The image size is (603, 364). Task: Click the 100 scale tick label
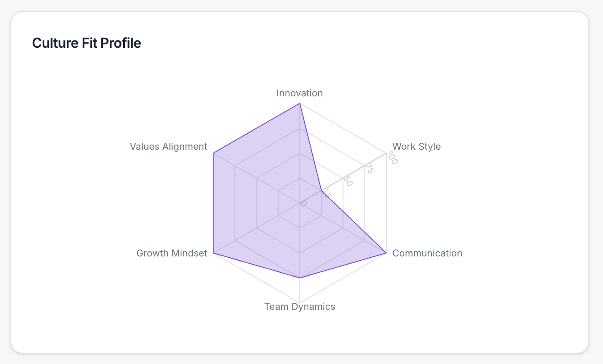click(392, 158)
